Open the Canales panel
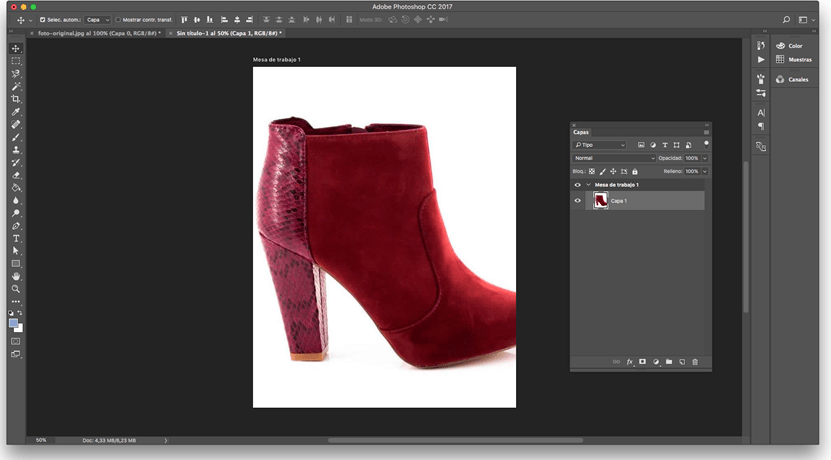 pos(797,79)
